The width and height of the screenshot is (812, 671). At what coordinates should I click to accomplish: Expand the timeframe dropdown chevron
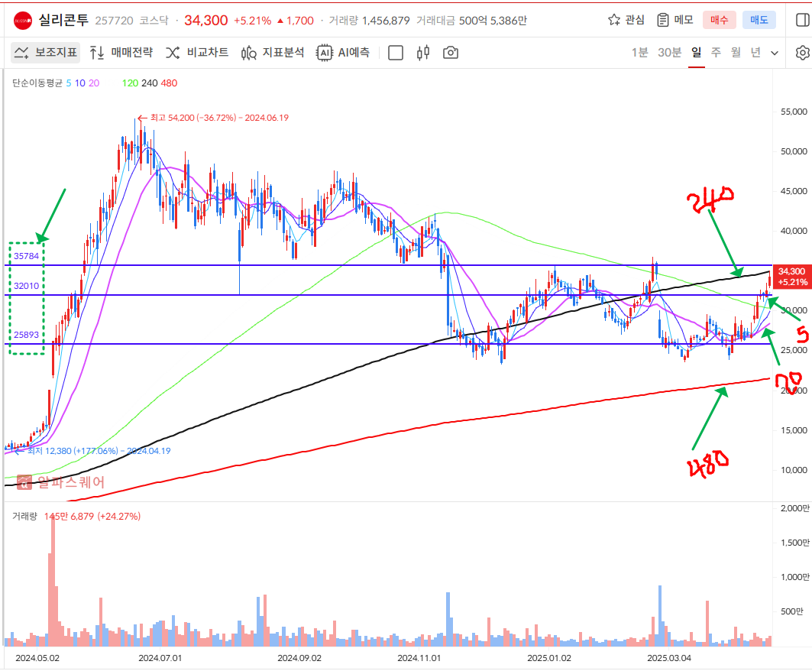[775, 53]
